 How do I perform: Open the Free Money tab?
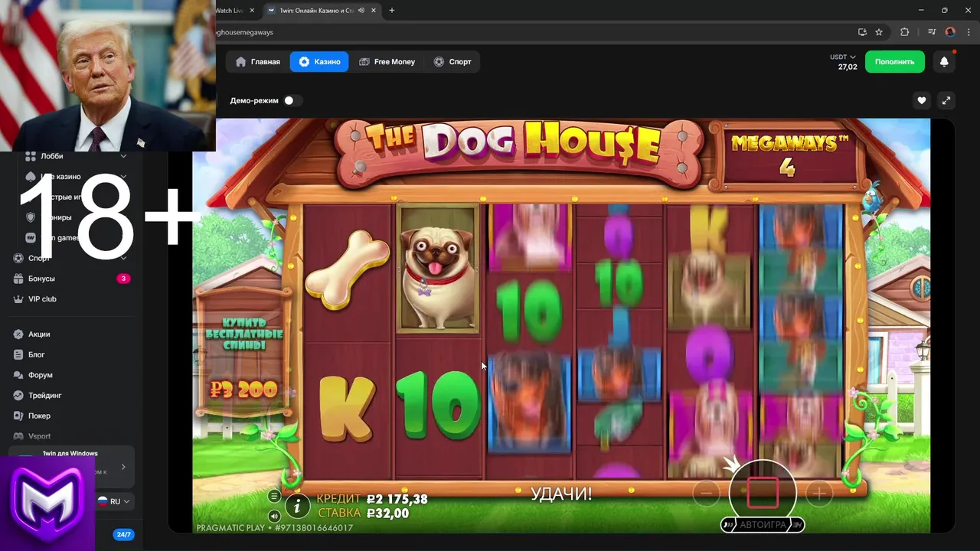(387, 62)
